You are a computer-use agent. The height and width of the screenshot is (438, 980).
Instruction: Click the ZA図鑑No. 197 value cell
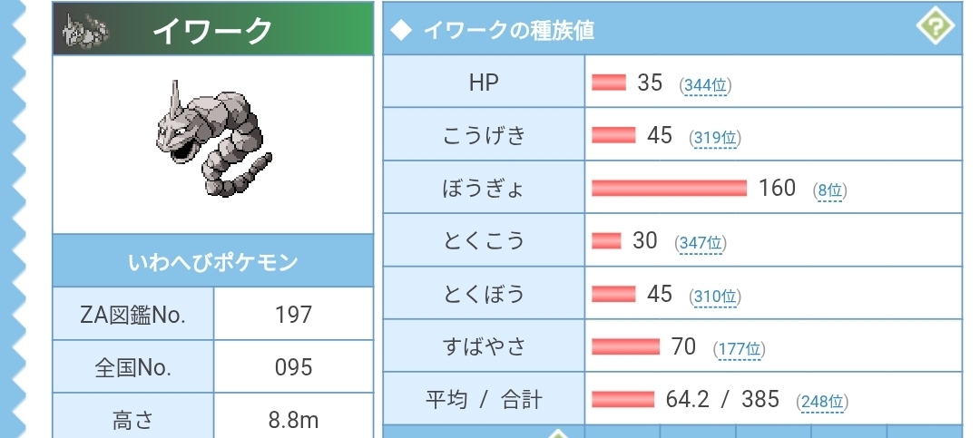pos(293,315)
